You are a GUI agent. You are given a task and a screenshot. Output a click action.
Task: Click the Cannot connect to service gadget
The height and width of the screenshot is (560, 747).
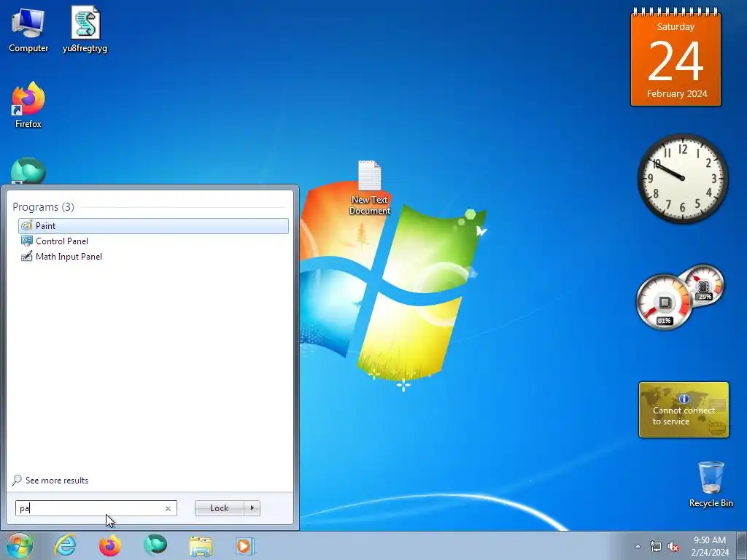coord(684,410)
